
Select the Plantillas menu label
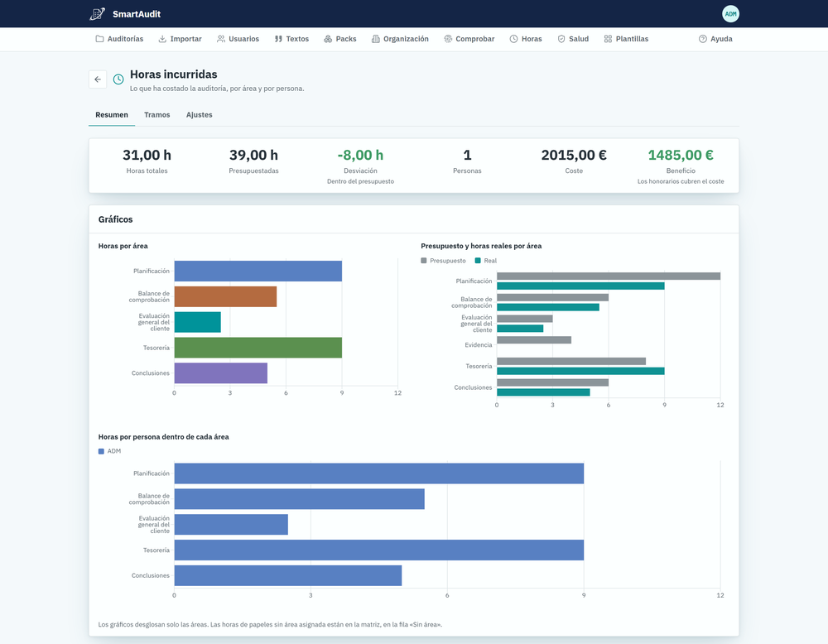point(632,39)
